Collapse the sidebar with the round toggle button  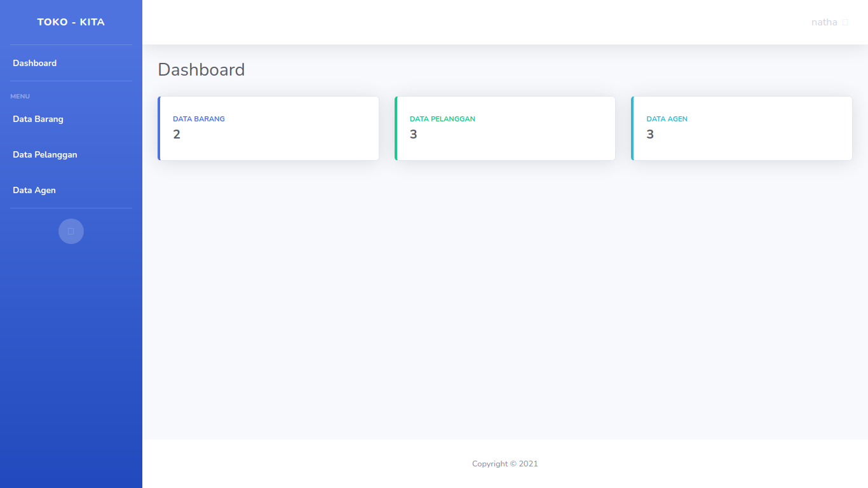tap(71, 231)
